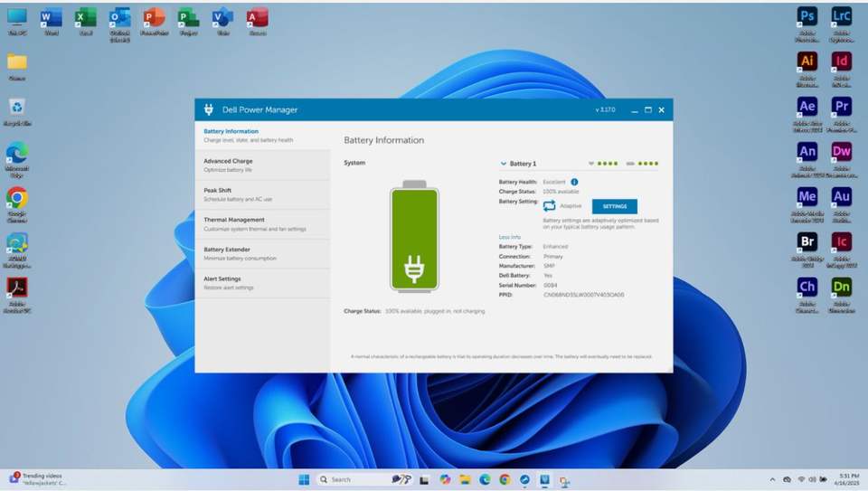Screen dimensions: 868x491
Task: Open Adobe Illustrator desktop shortcut
Action: [807, 61]
